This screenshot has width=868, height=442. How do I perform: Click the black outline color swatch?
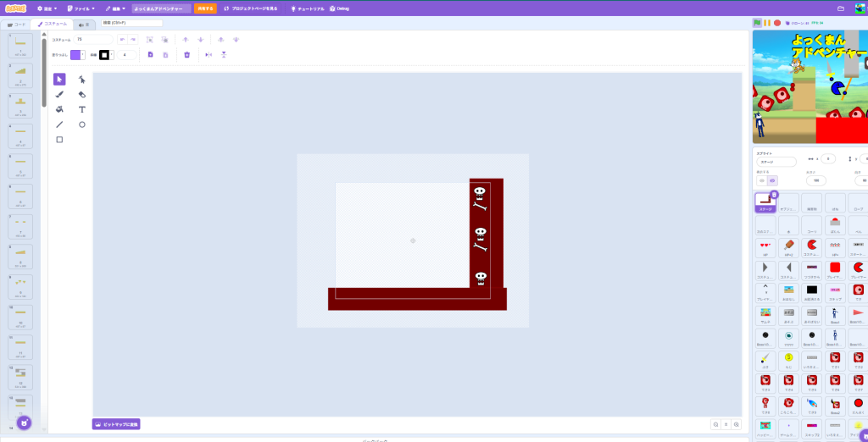pyautogui.click(x=104, y=55)
